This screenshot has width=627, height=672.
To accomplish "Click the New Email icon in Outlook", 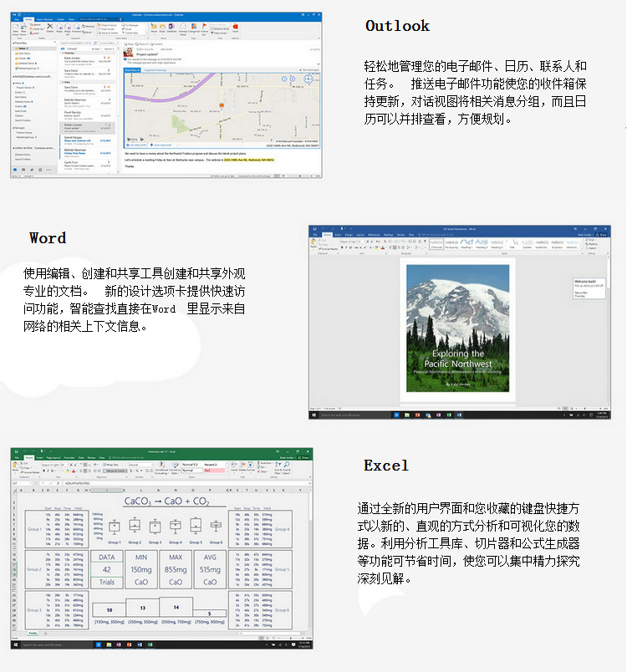I will tap(16, 28).
